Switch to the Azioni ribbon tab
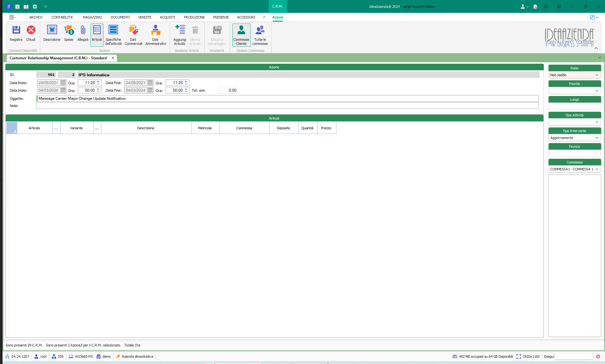Image resolution: width=605 pixels, height=364 pixels. (x=278, y=17)
